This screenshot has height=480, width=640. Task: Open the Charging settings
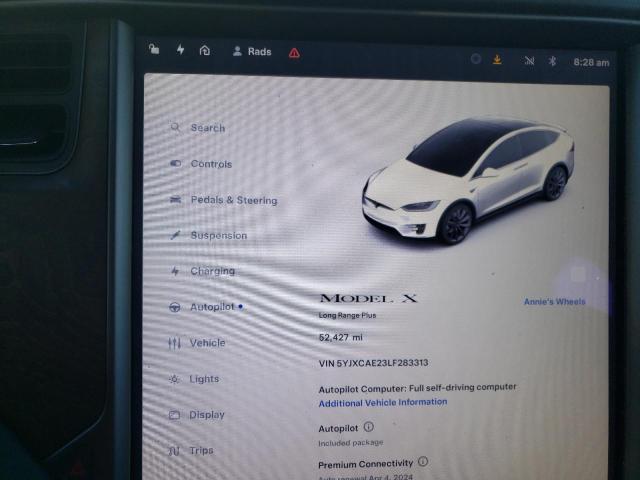[202, 271]
